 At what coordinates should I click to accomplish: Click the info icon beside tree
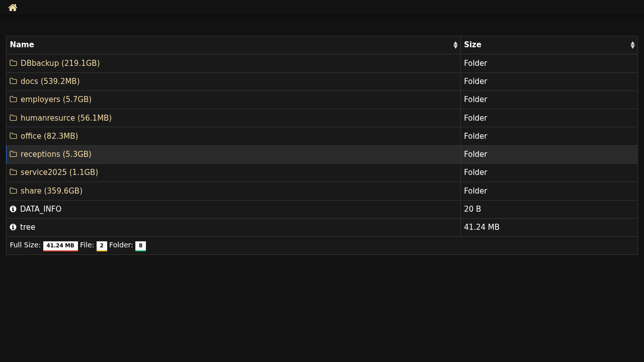tap(13, 227)
